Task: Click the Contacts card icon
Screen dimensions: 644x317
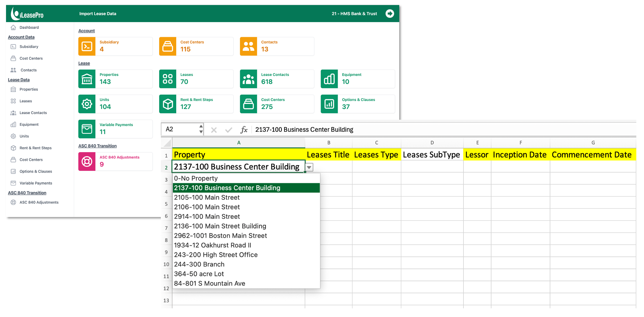Action: (248, 46)
